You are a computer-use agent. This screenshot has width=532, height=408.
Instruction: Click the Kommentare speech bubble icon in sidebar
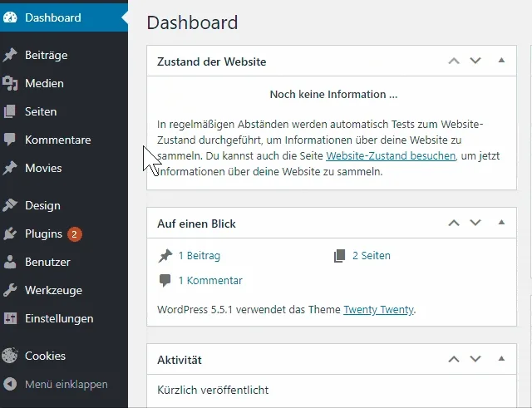[x=10, y=140]
